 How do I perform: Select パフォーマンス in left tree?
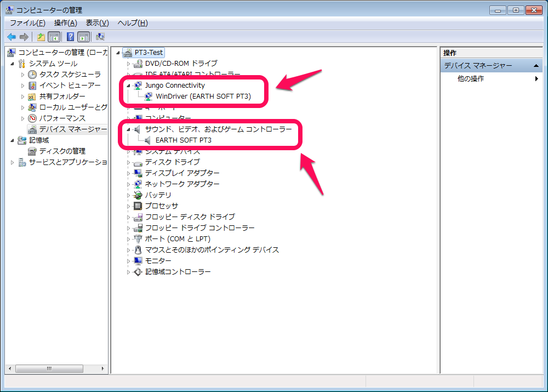click(x=62, y=118)
